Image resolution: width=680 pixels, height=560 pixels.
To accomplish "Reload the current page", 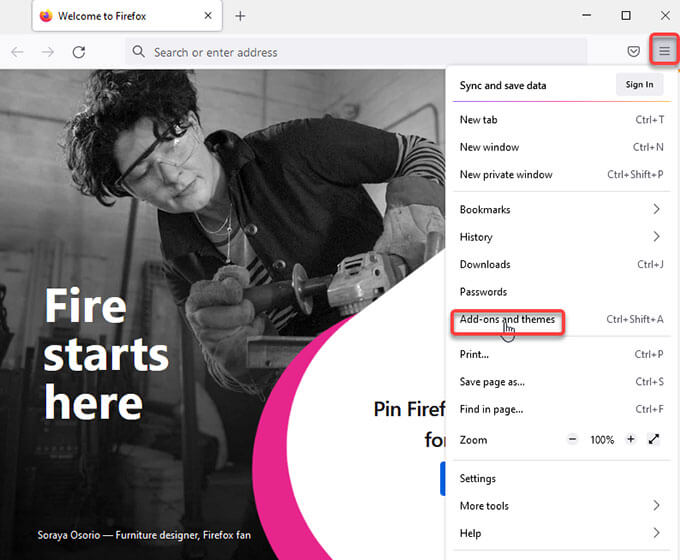I will pyautogui.click(x=78, y=52).
